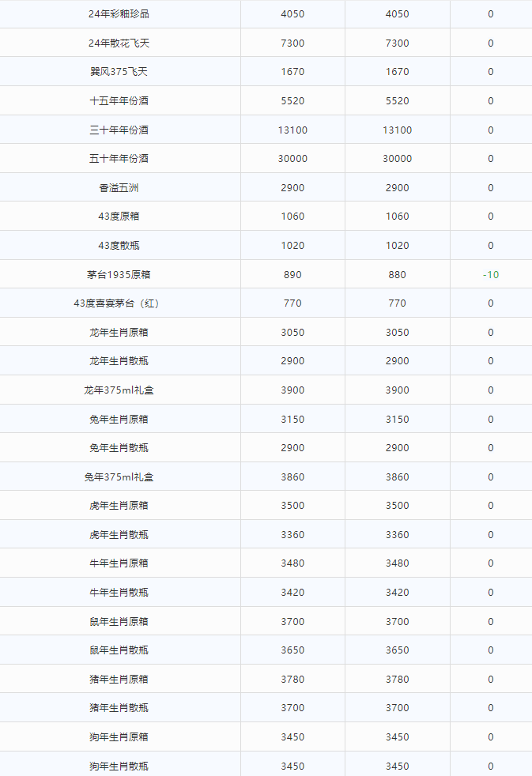
Task: Select the 龙年生肖散瓶 product name
Action: coord(119,361)
